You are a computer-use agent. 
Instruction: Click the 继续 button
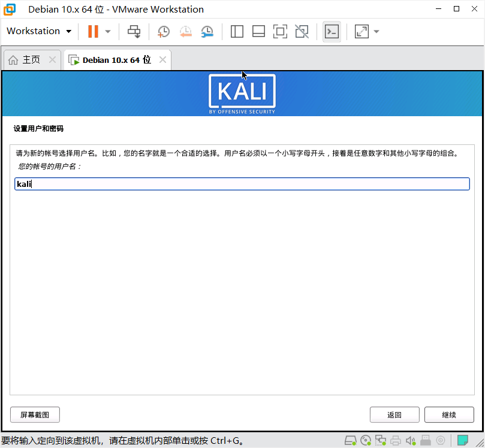(x=449, y=414)
